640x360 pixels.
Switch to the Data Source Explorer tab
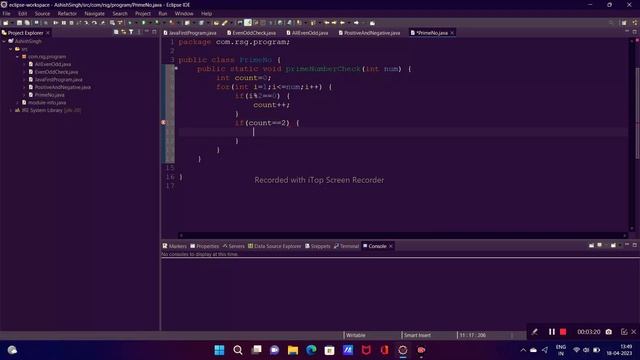274,246
